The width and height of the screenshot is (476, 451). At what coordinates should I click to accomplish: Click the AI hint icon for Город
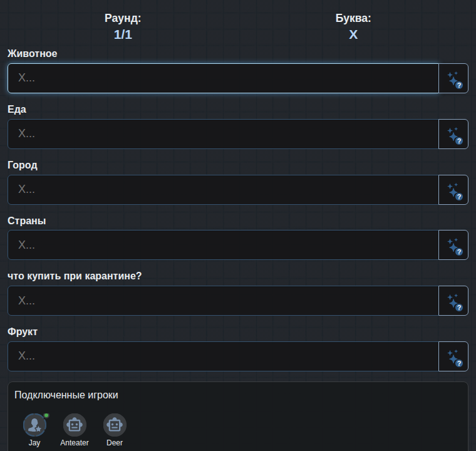[x=453, y=190]
